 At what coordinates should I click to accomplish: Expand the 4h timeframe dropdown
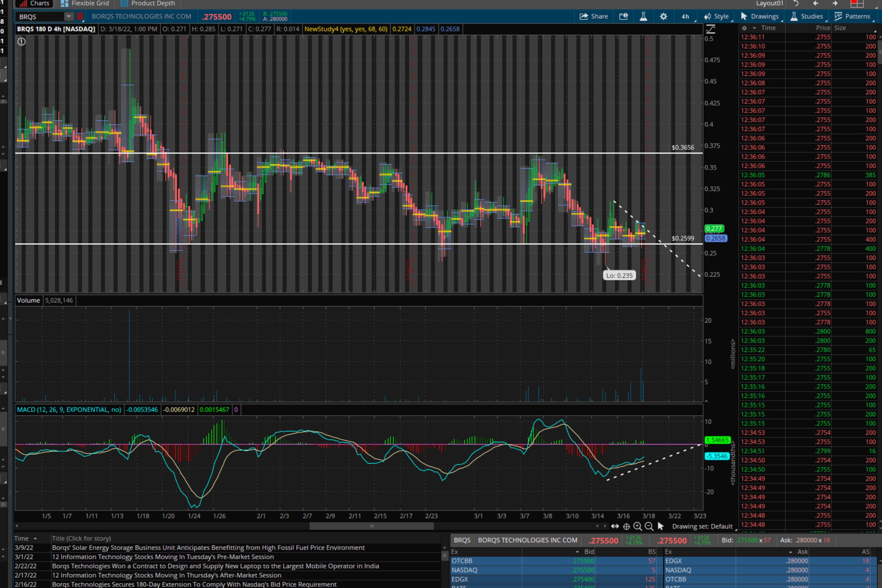[x=686, y=16]
